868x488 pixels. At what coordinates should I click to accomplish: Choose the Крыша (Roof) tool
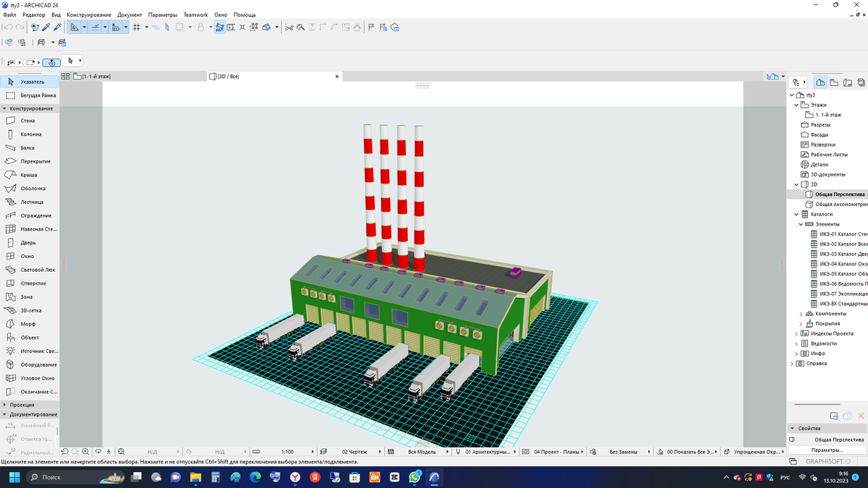pyautogui.click(x=28, y=175)
